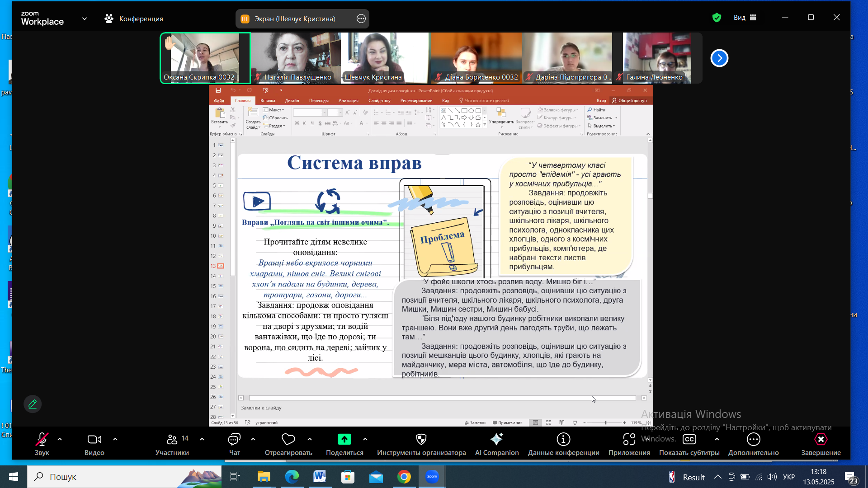868x488 pixels.
Task: Switch to the Слайд-шоу ribbon tab
Action: pyautogui.click(x=379, y=100)
